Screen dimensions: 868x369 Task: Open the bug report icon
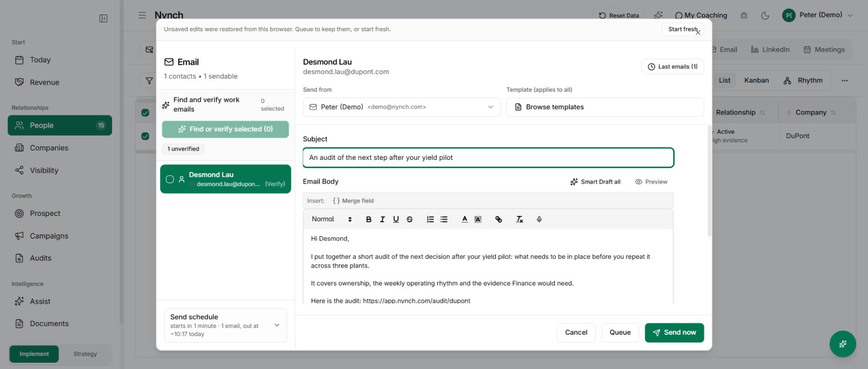pos(744,15)
